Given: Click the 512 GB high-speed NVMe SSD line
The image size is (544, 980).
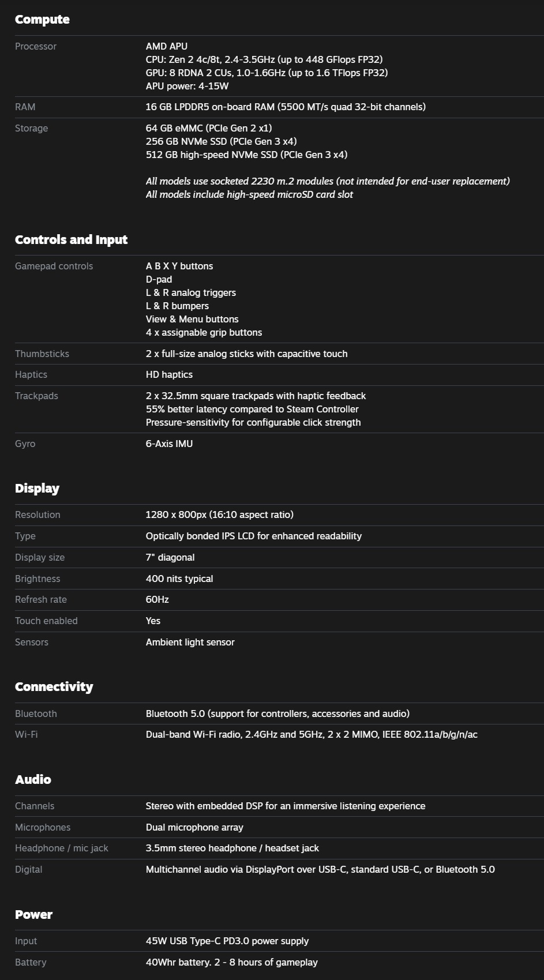Looking at the screenshot, I should (246, 155).
